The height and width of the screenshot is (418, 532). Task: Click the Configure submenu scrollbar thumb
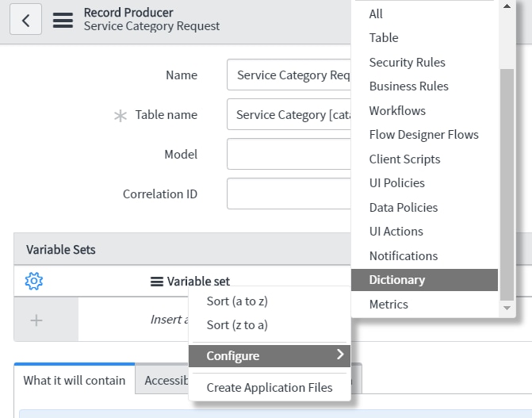coord(507,185)
